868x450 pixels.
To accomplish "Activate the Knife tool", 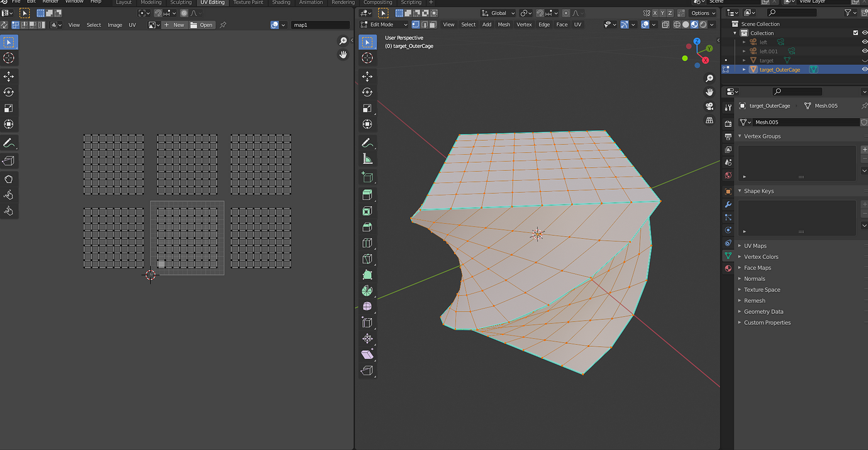I will 368,258.
